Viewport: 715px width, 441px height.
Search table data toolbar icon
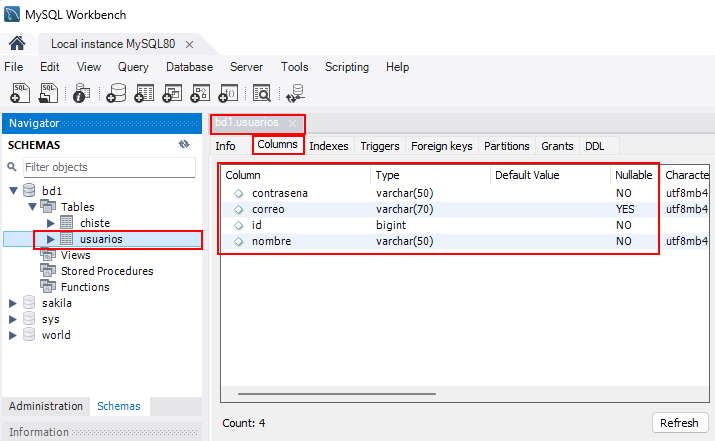coord(262,93)
